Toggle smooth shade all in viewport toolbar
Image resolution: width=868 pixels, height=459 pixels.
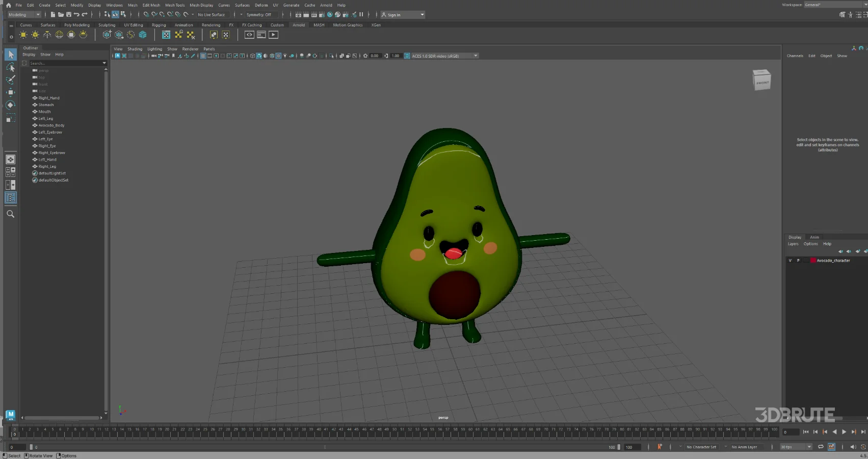pos(259,56)
